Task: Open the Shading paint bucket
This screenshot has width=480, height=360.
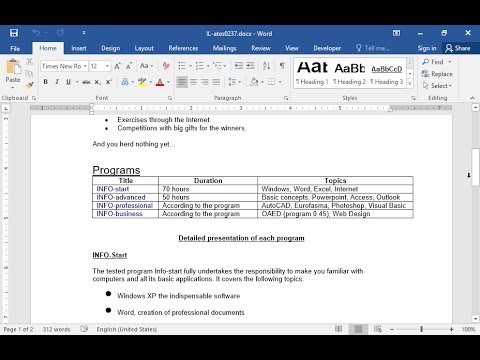Action: pos(254,82)
